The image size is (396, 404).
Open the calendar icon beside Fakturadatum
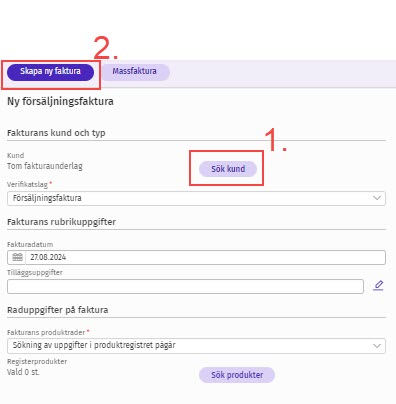pyautogui.click(x=17, y=257)
